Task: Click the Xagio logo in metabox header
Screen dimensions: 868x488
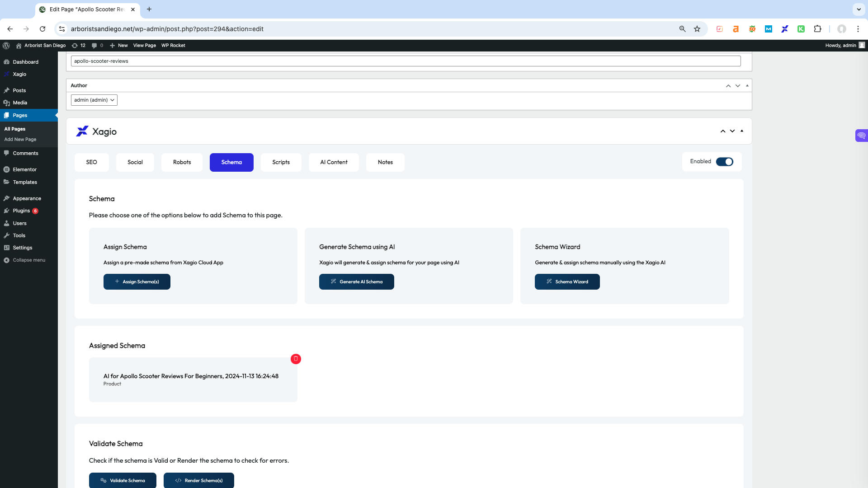Action: pyautogui.click(x=96, y=131)
